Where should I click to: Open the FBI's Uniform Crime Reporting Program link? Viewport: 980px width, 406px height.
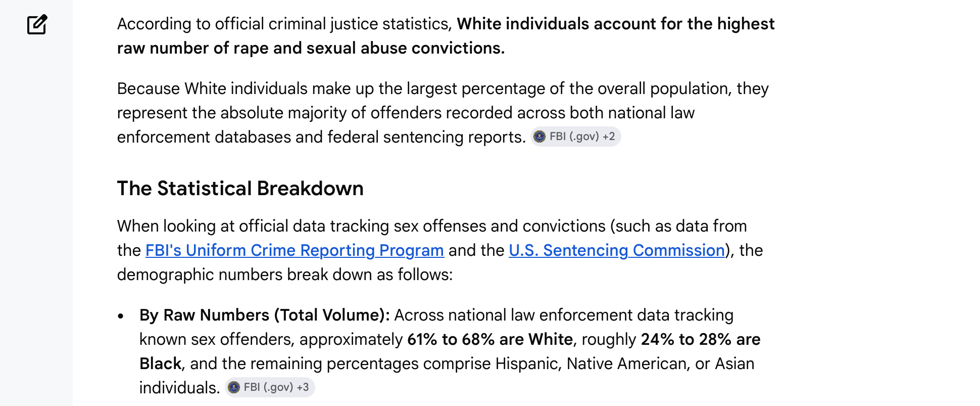click(295, 250)
